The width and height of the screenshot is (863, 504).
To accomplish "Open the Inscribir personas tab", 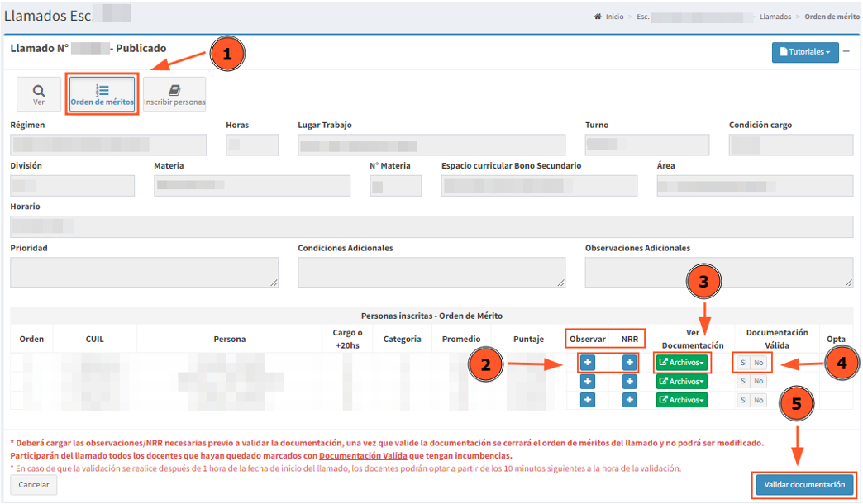I will [x=174, y=94].
